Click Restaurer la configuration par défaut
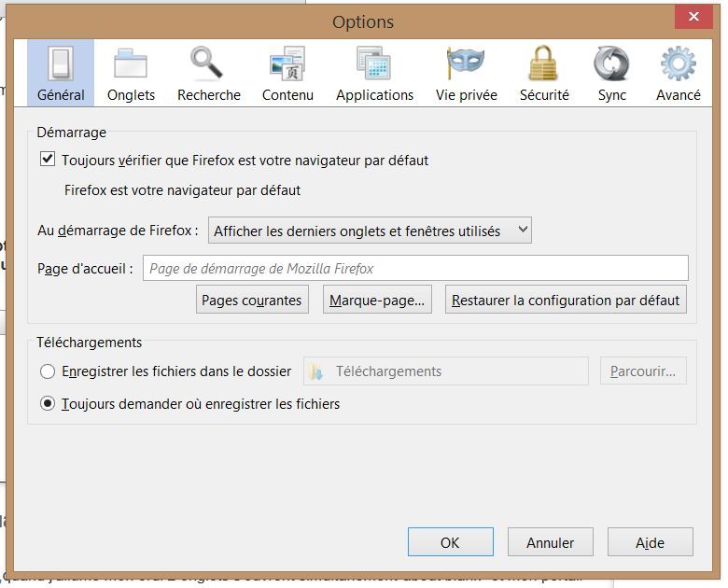 coord(566,300)
